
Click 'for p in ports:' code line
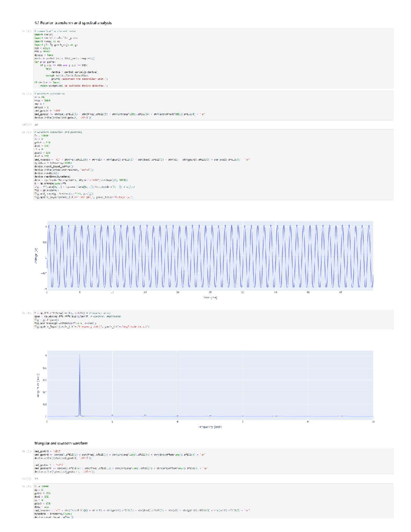[45, 62]
